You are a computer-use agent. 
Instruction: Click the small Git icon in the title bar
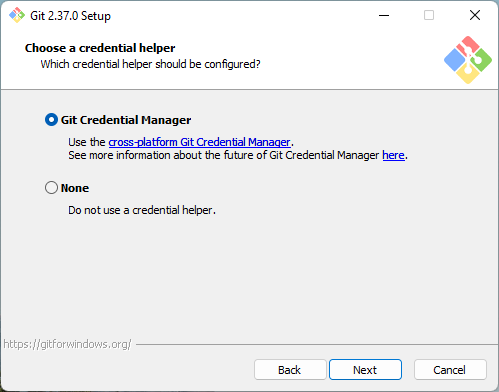coord(17,15)
